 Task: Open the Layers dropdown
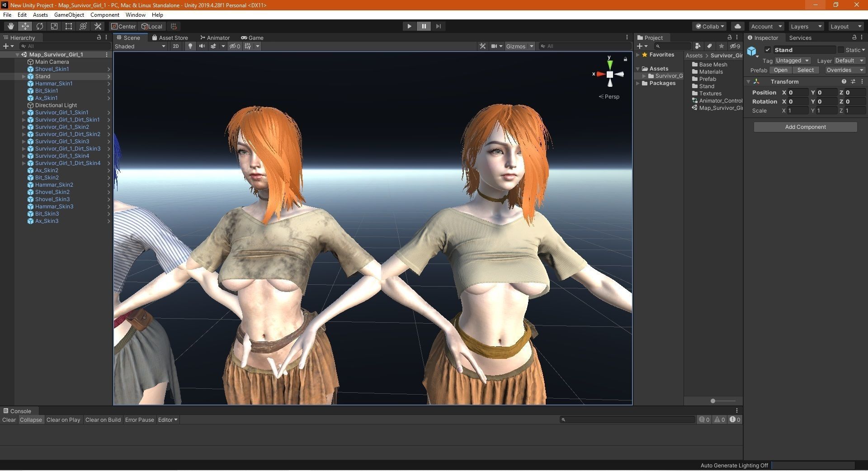click(806, 26)
